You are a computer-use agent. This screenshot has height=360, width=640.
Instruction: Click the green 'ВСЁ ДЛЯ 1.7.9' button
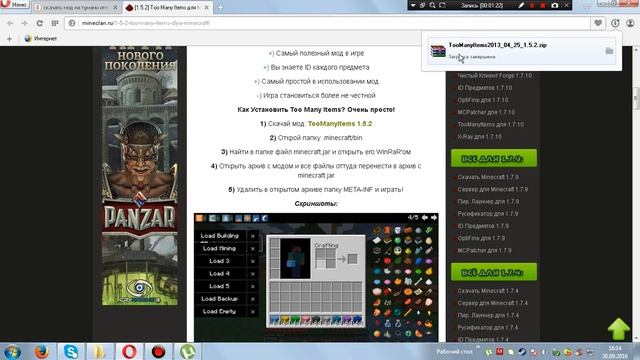tap(494, 158)
